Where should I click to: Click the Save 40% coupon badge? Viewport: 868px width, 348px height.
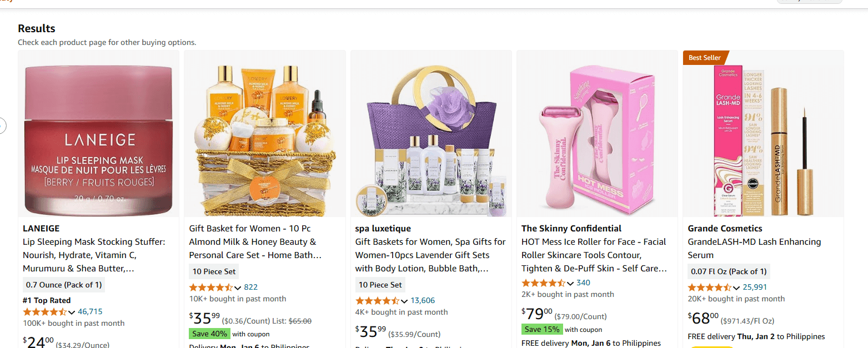tap(208, 334)
